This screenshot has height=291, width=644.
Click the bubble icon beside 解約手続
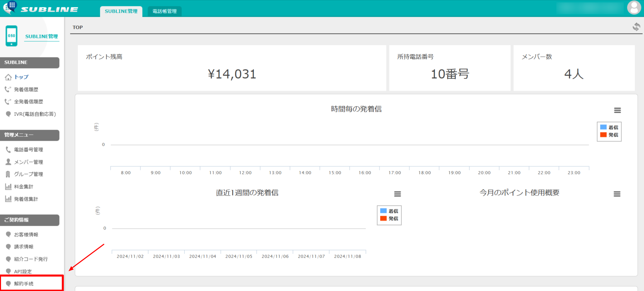tap(8, 284)
